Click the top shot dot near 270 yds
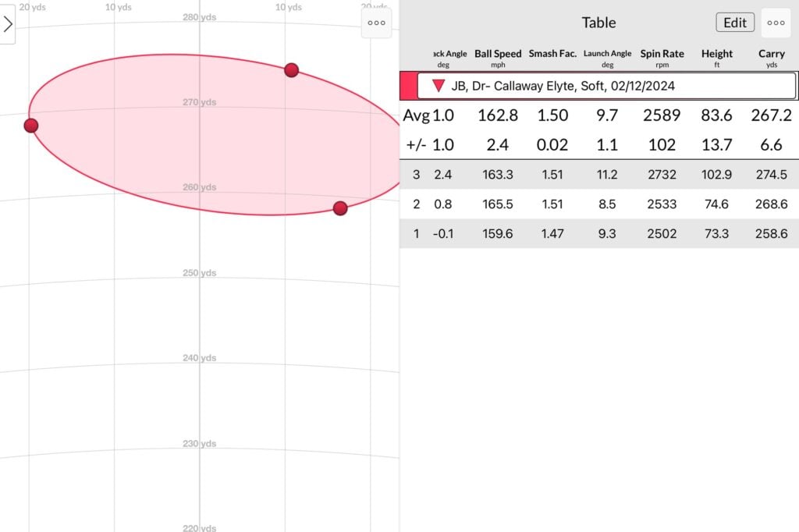 pos(291,70)
